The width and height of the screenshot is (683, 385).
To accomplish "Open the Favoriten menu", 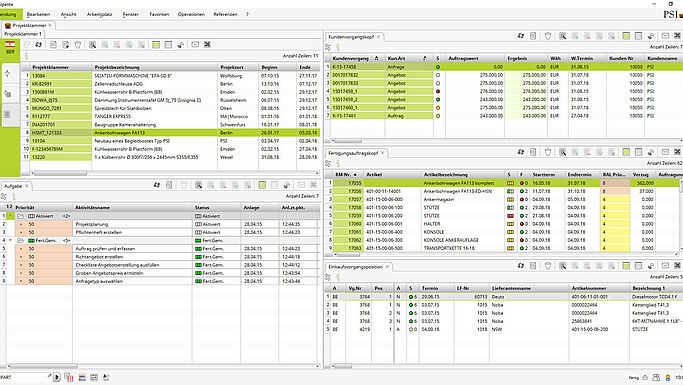I will pyautogui.click(x=159, y=14).
